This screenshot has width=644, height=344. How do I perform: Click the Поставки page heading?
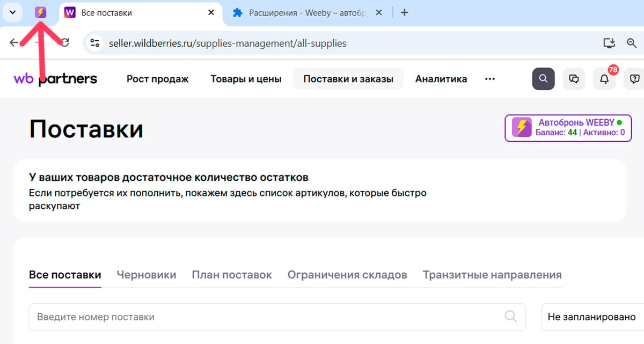tap(86, 129)
